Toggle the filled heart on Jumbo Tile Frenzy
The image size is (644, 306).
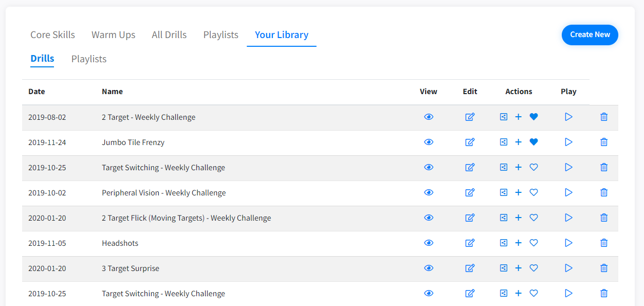[x=533, y=142]
